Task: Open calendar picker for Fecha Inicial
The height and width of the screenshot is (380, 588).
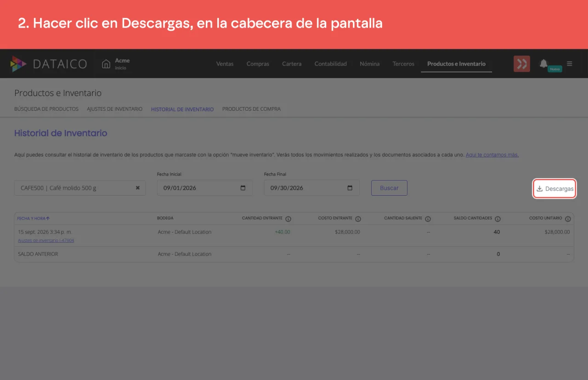Action: pos(243,188)
